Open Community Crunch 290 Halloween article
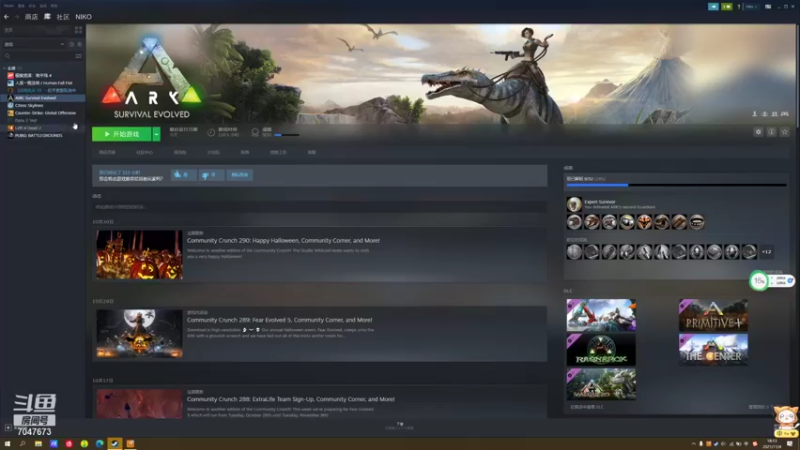This screenshot has height=450, width=800. (x=283, y=240)
